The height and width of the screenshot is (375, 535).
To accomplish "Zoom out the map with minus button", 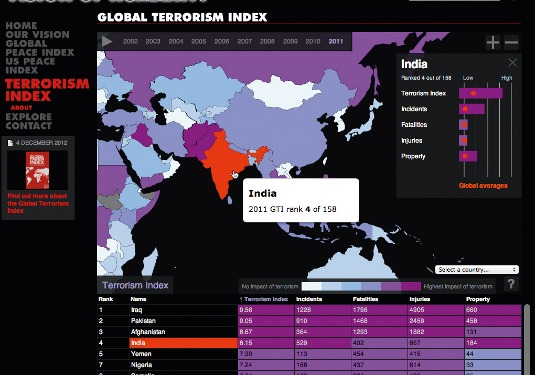I will click(x=511, y=43).
